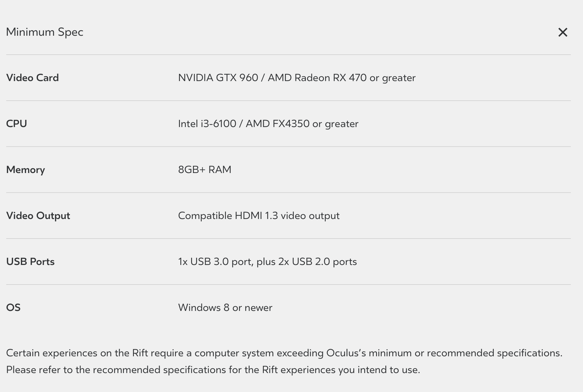Click the line starting Please refer to

(213, 370)
